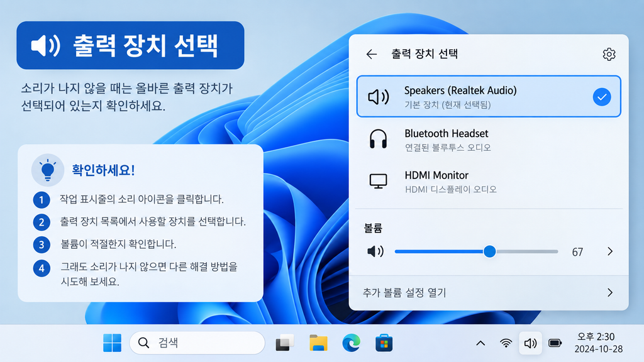The height and width of the screenshot is (362, 644).
Task: Click the 연결된 블루투스 오디오 subtitle
Action: coord(448,147)
